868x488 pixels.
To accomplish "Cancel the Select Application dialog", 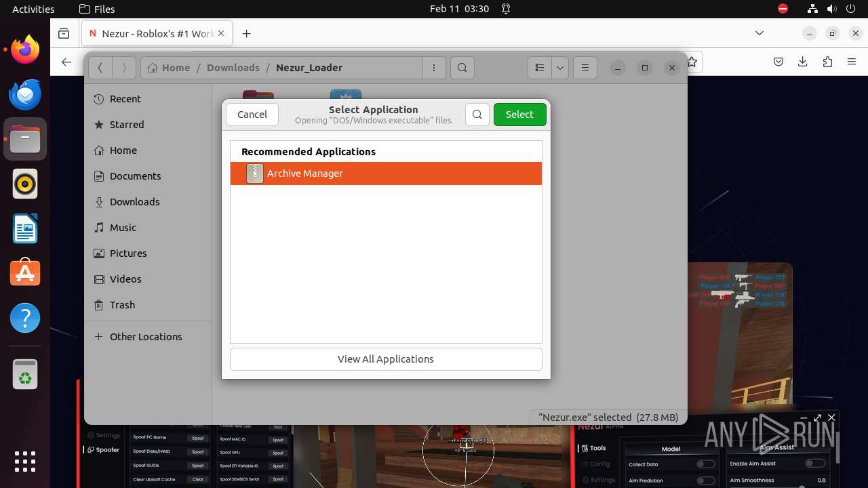I will click(252, 115).
